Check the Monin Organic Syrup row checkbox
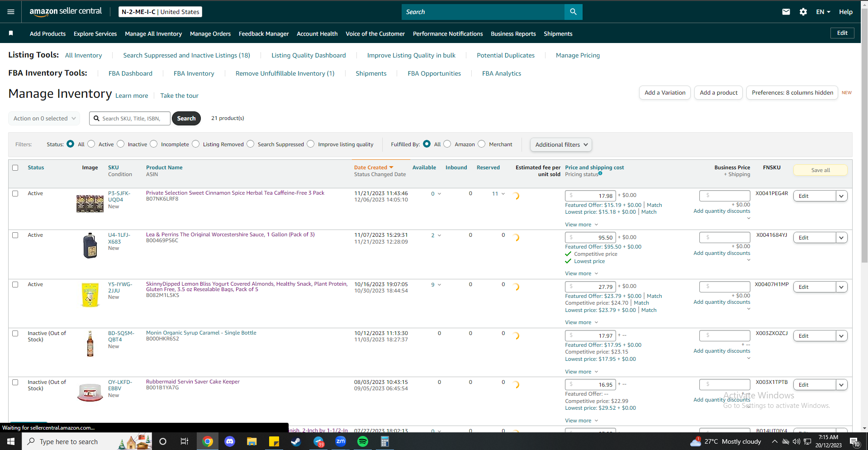868x450 pixels. (x=15, y=333)
